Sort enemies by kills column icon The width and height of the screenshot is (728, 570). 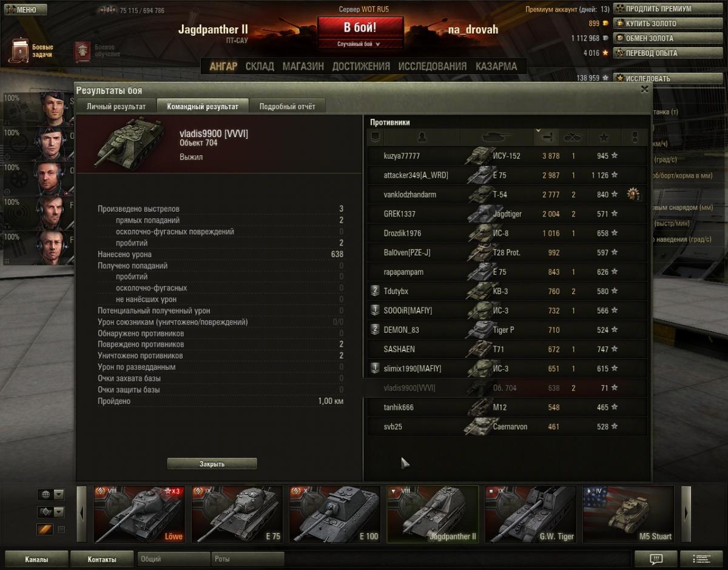coord(572,137)
